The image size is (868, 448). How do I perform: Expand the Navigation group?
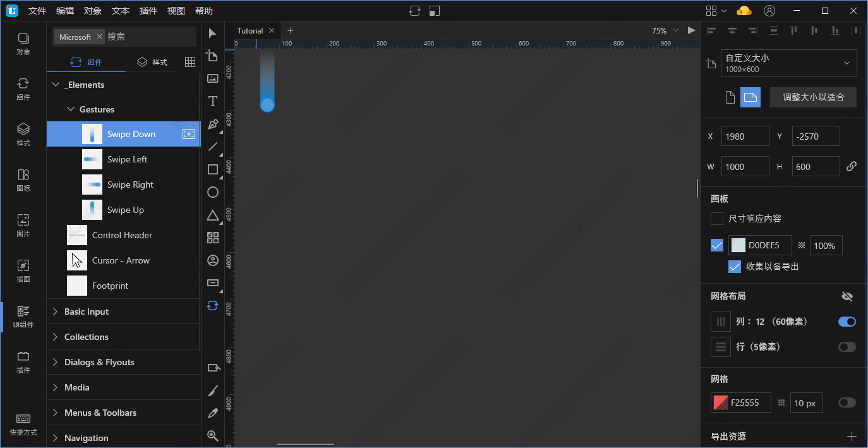[x=56, y=438]
